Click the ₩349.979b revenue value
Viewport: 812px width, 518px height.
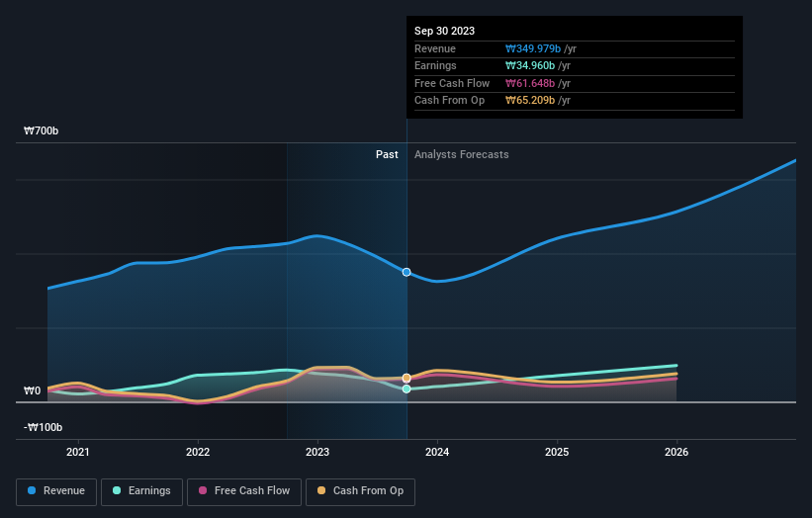pos(533,48)
